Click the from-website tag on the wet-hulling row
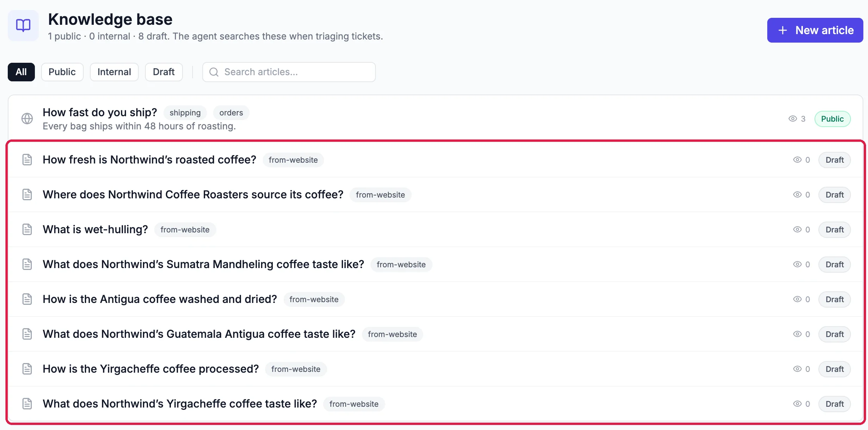The width and height of the screenshot is (868, 430). click(x=185, y=230)
